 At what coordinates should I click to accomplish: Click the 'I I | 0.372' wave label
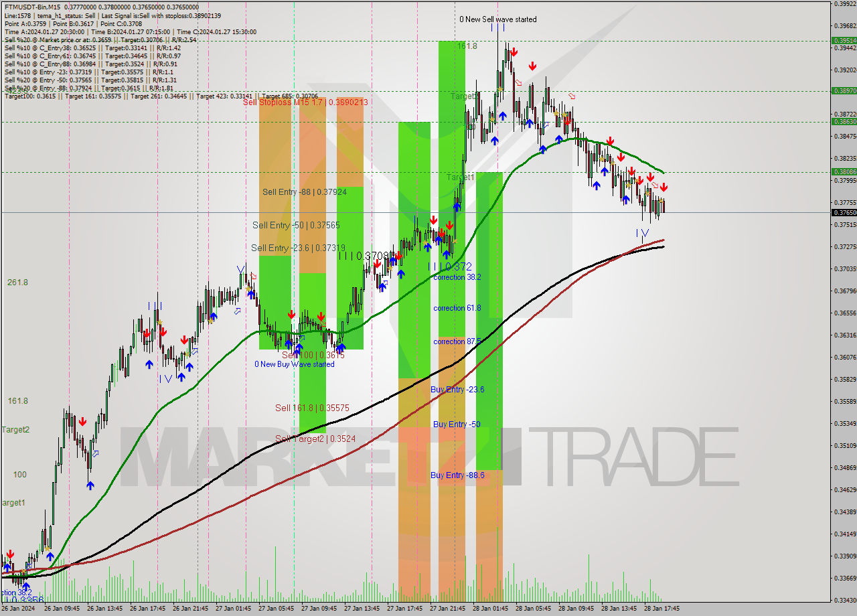[x=449, y=266]
